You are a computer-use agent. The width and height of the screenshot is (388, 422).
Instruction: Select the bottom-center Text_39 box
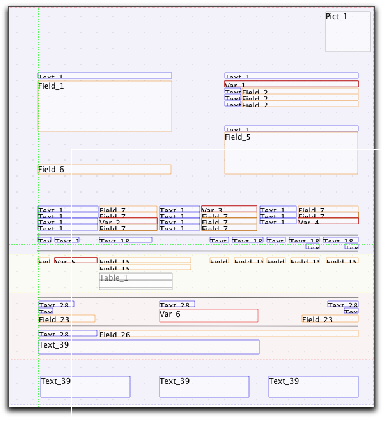click(x=204, y=387)
